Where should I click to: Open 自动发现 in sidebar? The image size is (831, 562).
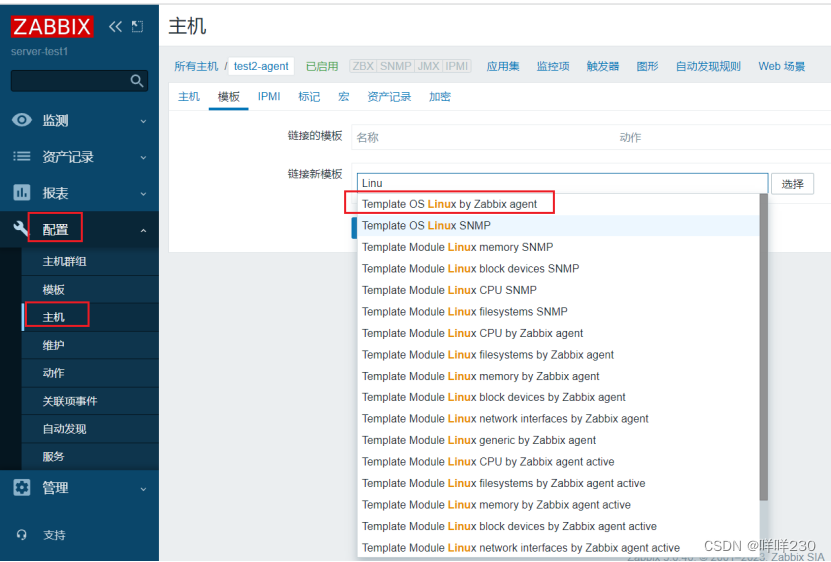point(64,428)
